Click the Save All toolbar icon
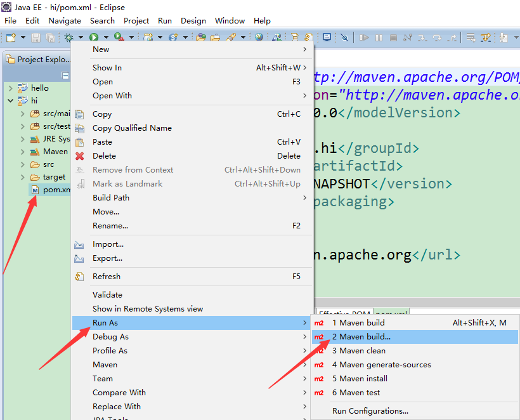This screenshot has height=420, width=520. [50, 37]
